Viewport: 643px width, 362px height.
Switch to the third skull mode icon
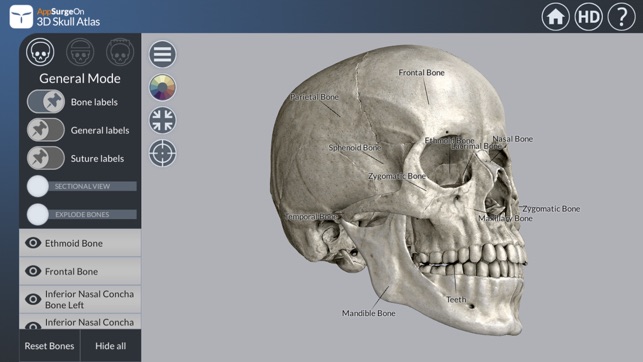pyautogui.click(x=120, y=52)
